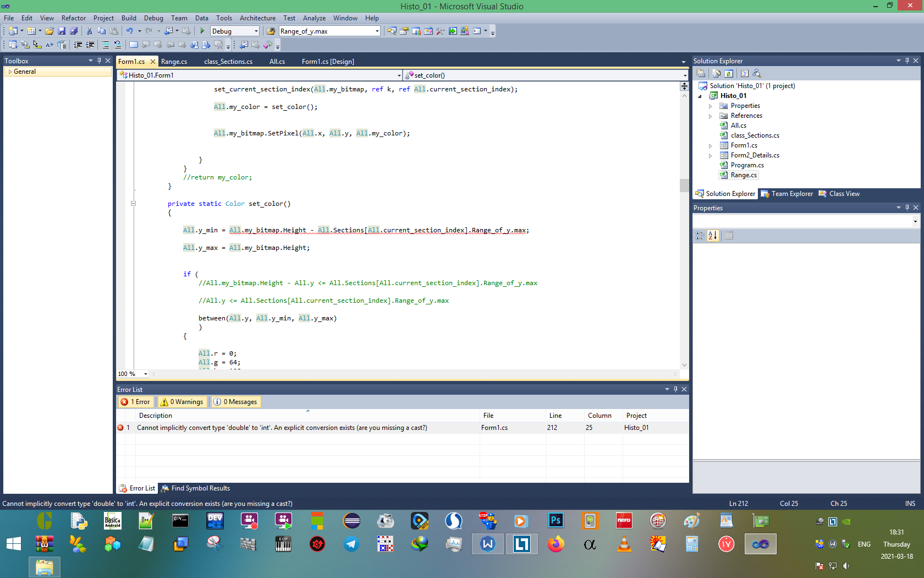Undo the last edit with Undo icon
The height and width of the screenshot is (578, 924).
click(x=130, y=31)
